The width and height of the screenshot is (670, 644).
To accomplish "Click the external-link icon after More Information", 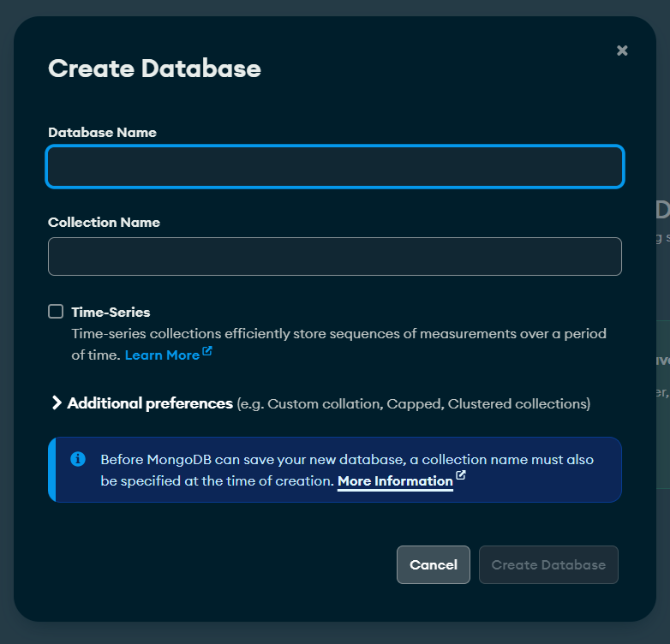I will click(461, 475).
